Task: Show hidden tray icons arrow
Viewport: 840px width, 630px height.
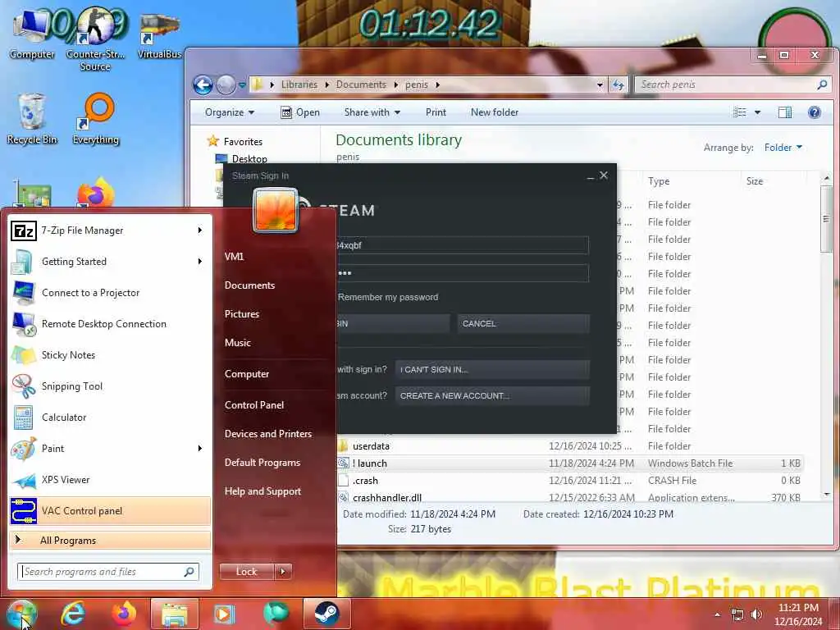Action: pos(717,614)
